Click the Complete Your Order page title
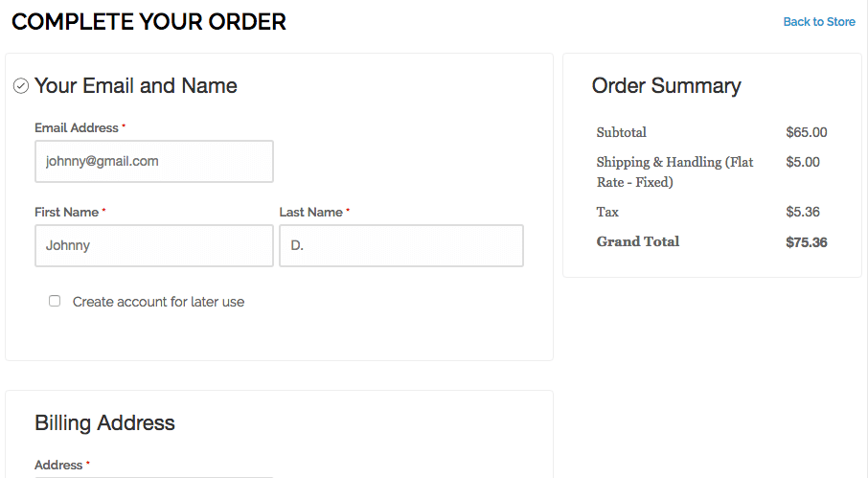The height and width of the screenshot is (478, 868). pyautogui.click(x=148, y=22)
